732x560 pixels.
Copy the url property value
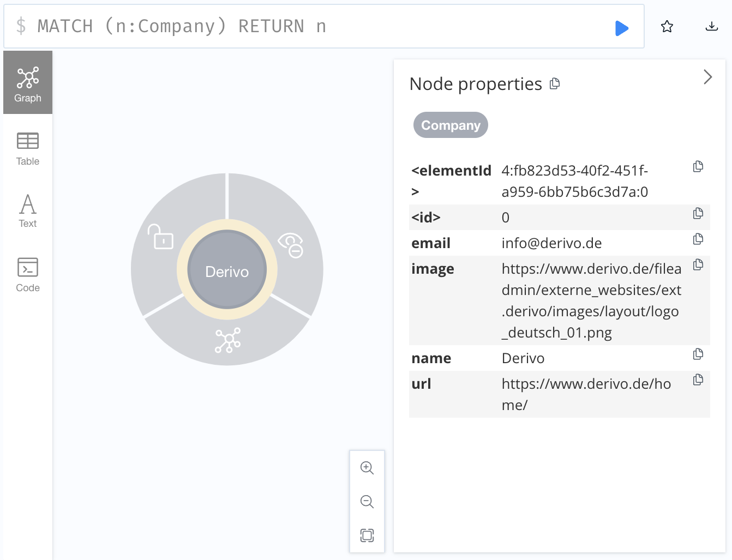coord(698,380)
